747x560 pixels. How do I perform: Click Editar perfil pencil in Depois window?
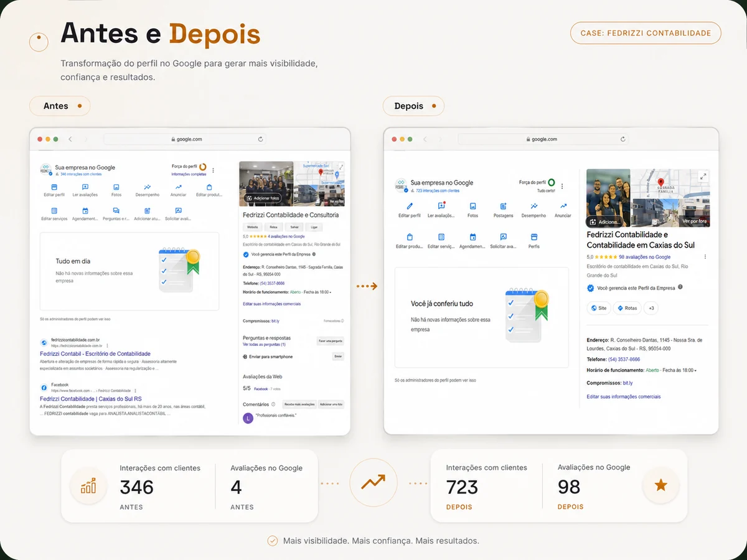[x=410, y=206]
